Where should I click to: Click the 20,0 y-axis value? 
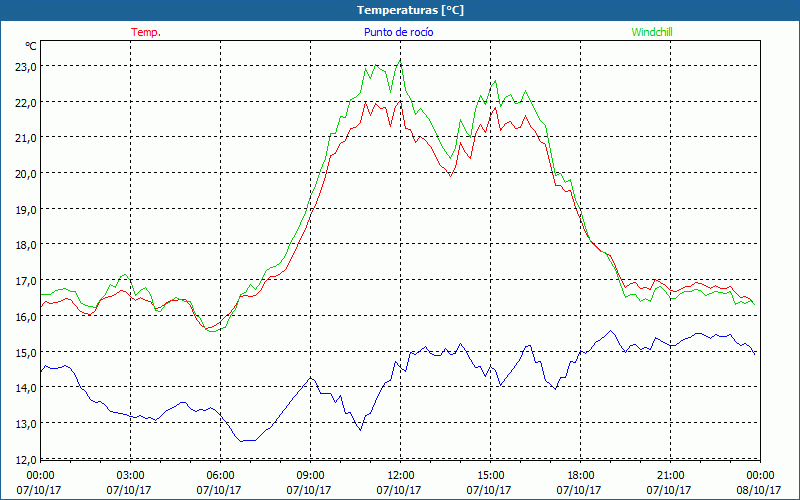(25, 173)
